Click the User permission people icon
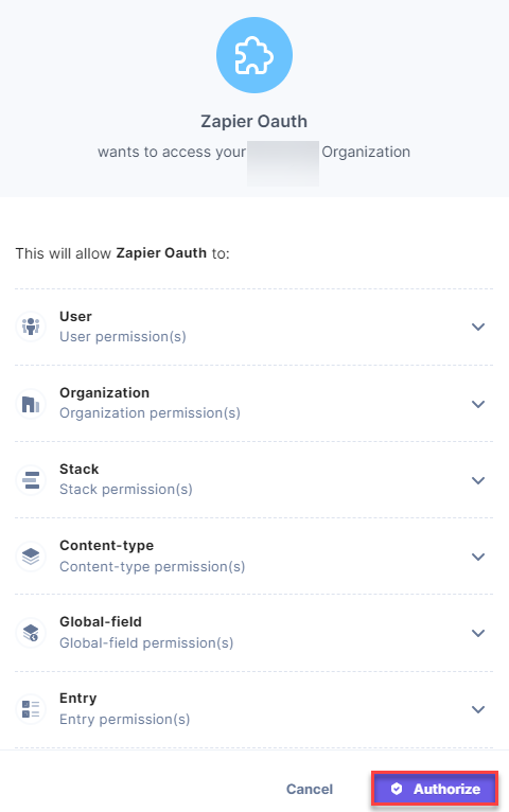 tap(31, 326)
